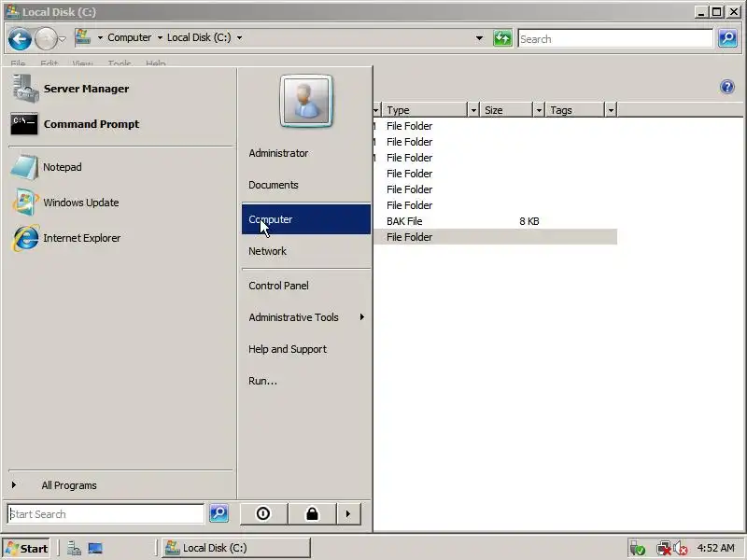Click the power button in Start menu
Screen dimensions: 747x560
263,513
